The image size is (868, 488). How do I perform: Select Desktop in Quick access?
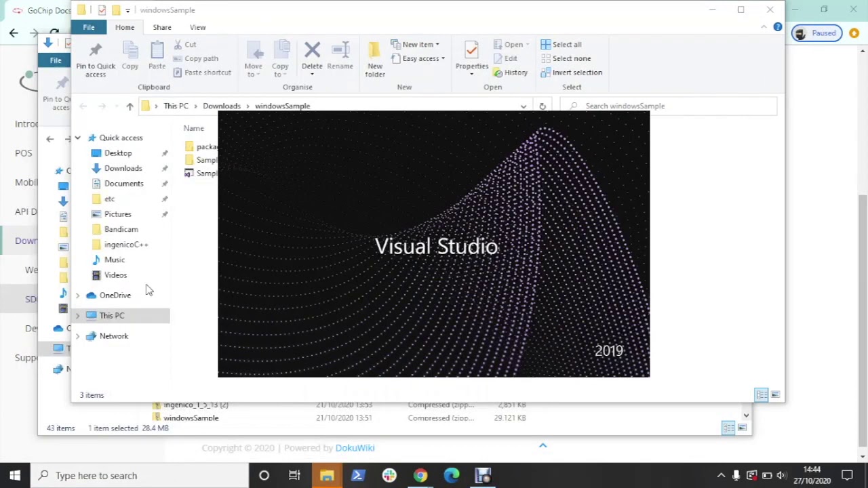click(118, 153)
